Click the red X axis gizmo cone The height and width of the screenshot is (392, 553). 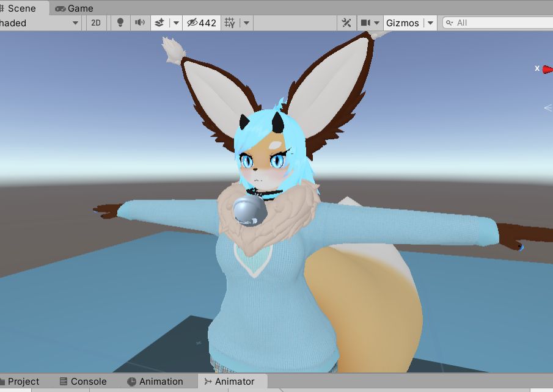548,69
